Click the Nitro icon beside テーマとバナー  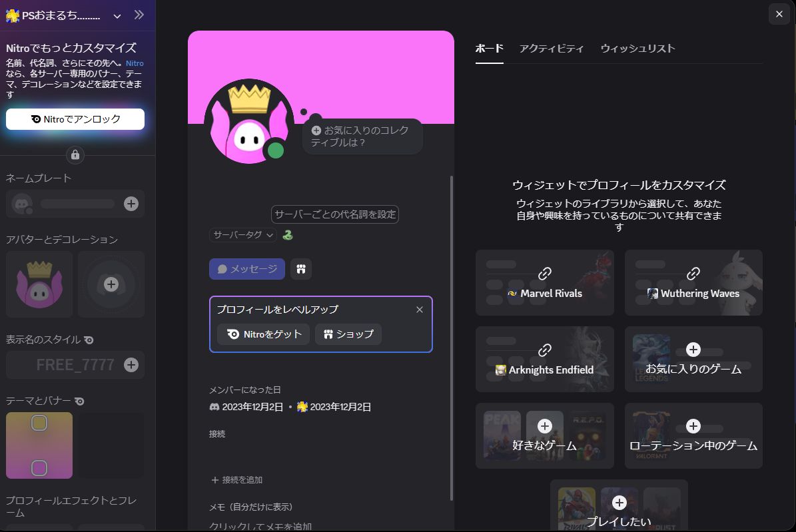79,401
